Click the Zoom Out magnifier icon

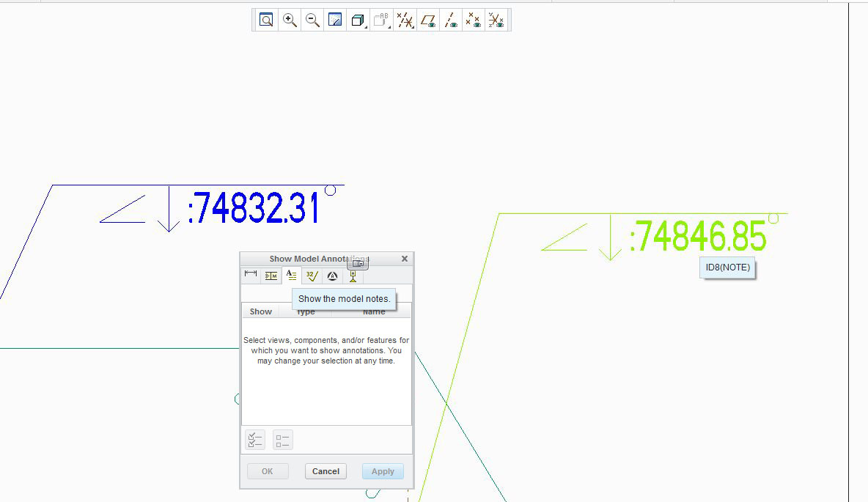click(313, 21)
